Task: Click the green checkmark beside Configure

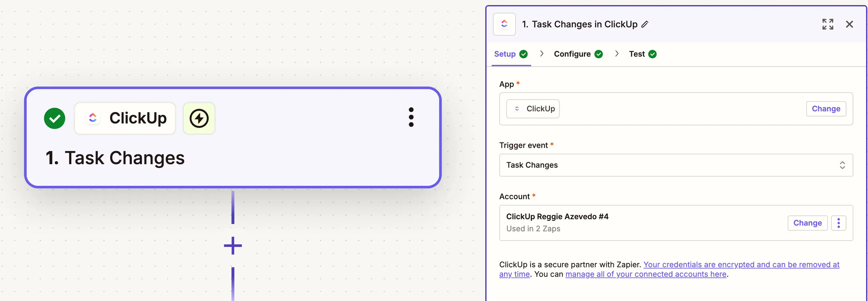Action: point(598,54)
